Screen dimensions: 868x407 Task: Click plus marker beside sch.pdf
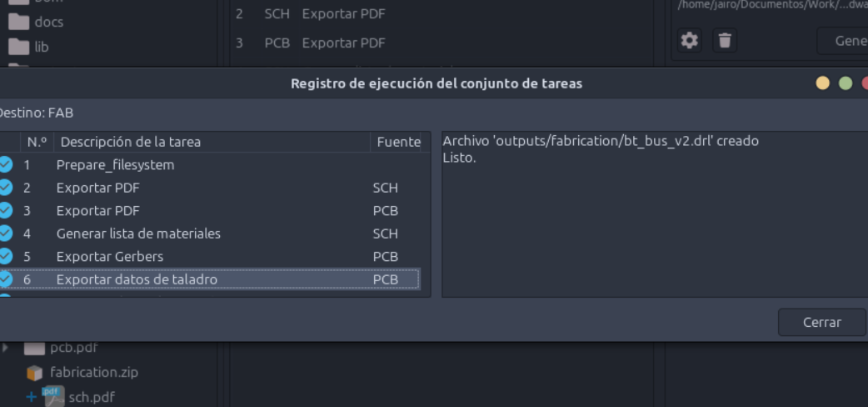[31, 396]
